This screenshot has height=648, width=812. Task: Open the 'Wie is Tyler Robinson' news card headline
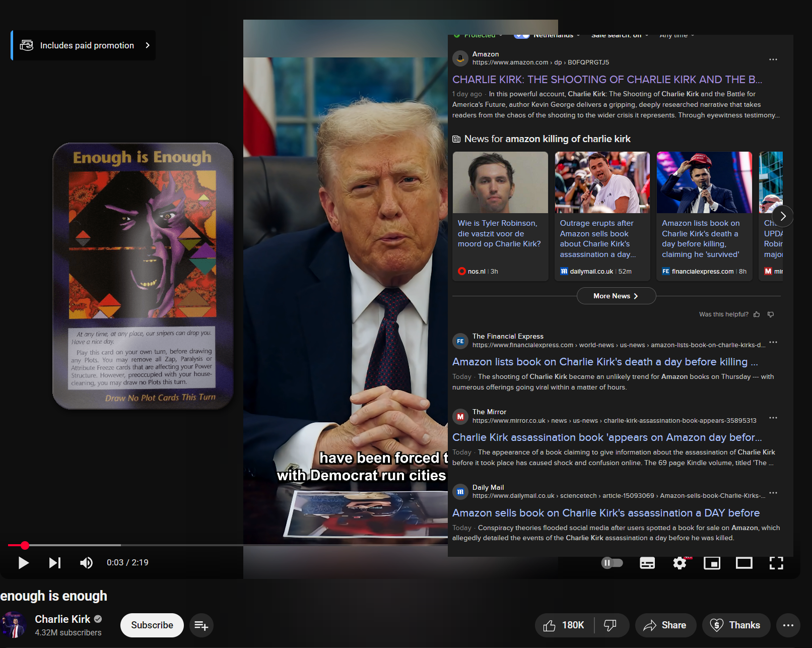point(499,233)
